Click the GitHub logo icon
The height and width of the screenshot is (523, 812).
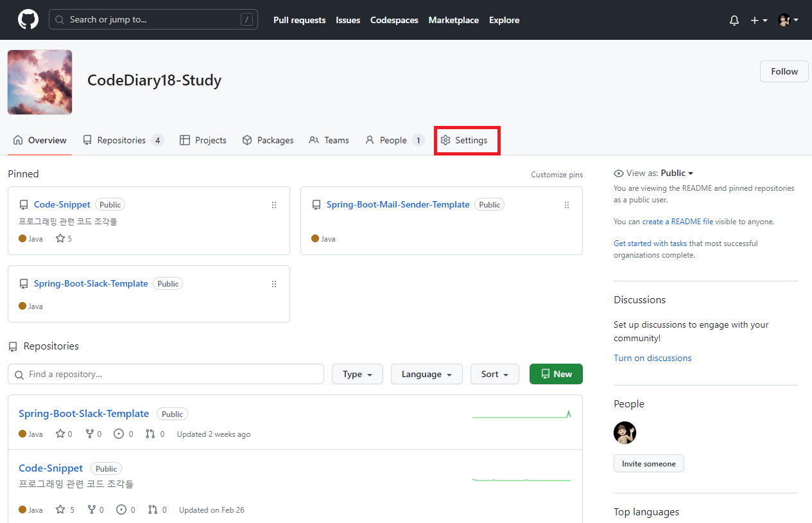(x=28, y=20)
